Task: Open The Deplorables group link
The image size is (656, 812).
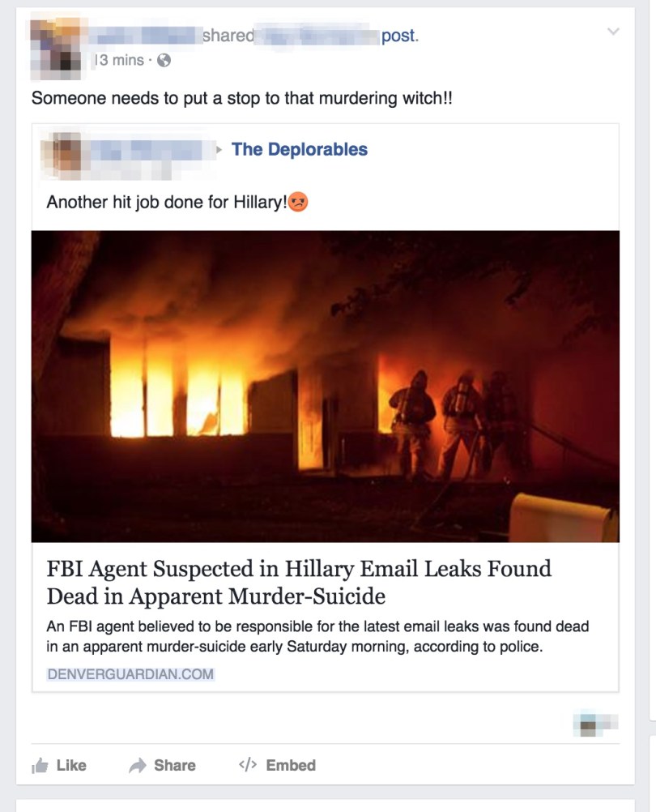Action: 300,149
